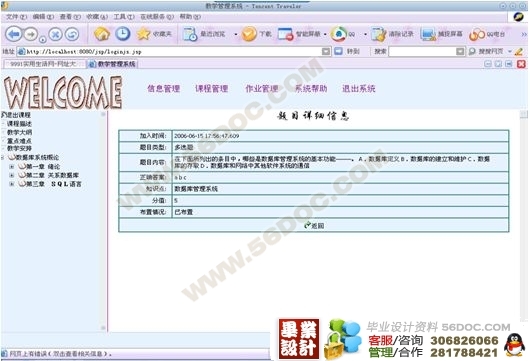Open 课程管理 navigation link
The image size is (530, 361).
212,89
